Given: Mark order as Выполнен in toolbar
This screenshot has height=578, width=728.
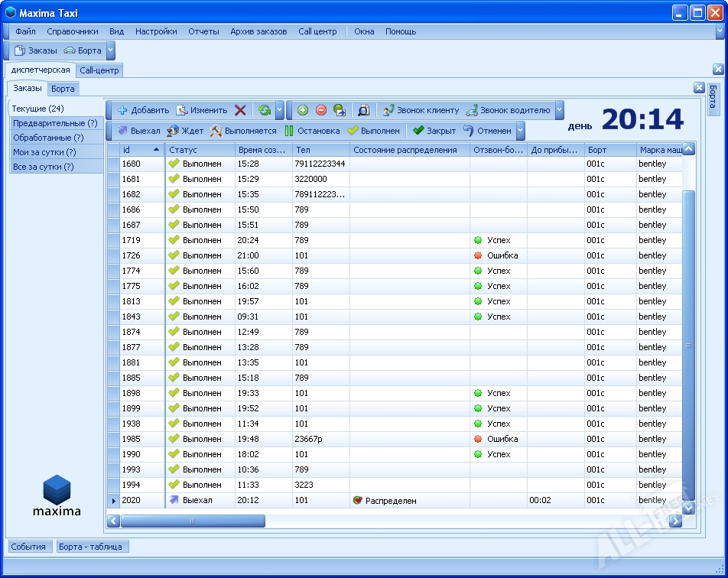Looking at the screenshot, I should 373,131.
